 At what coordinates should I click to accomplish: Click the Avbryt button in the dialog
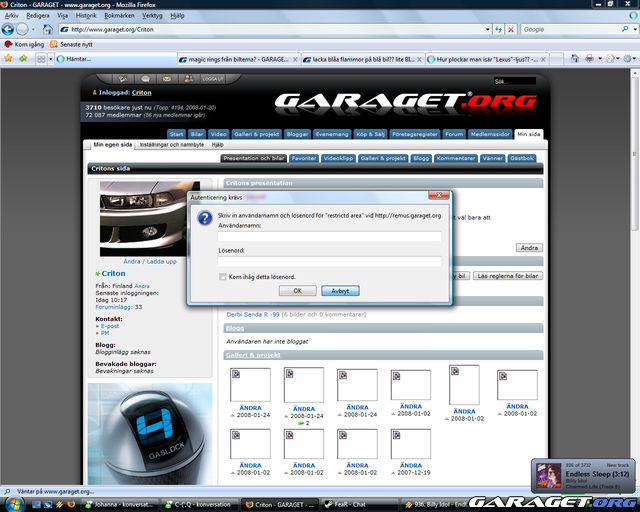click(x=340, y=291)
